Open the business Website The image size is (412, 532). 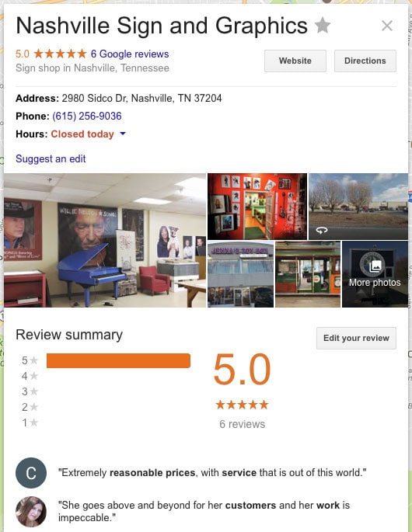coord(295,61)
